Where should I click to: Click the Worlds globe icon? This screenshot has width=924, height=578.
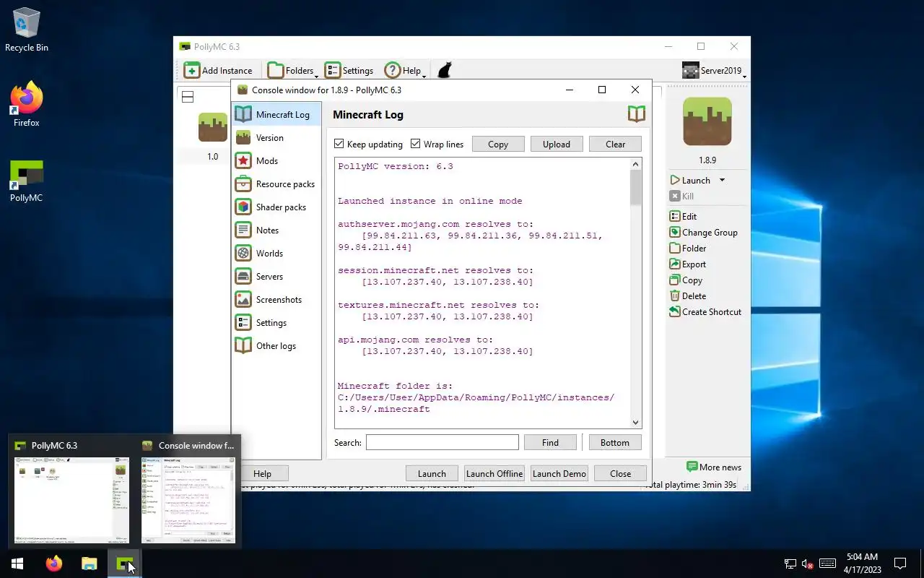243,253
